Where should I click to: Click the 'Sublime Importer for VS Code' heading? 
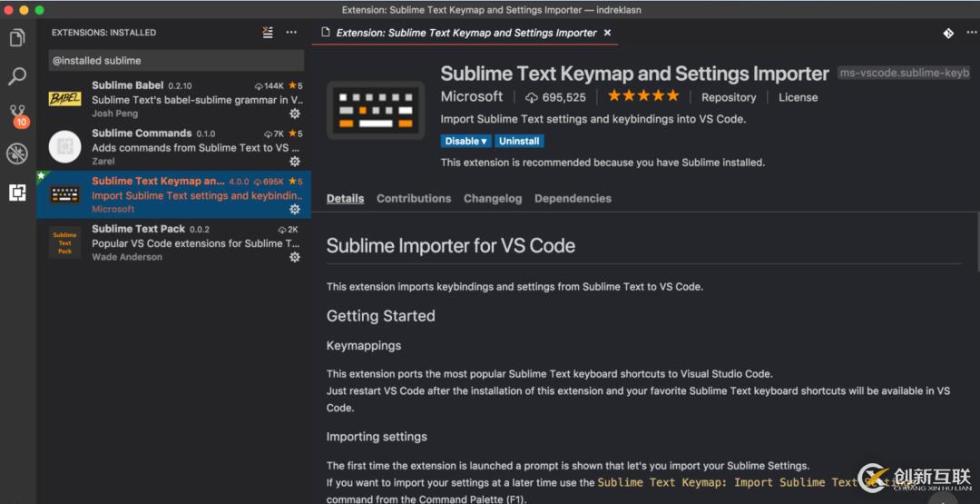click(x=451, y=245)
